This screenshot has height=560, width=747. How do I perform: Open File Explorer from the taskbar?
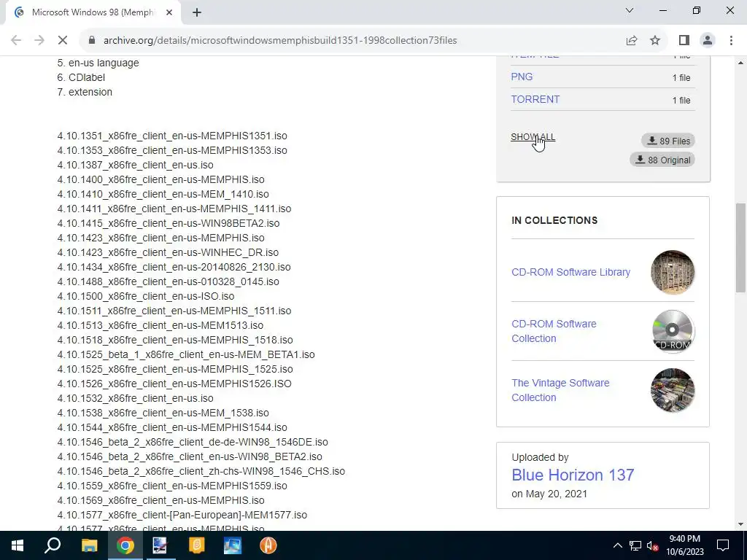[89, 545]
